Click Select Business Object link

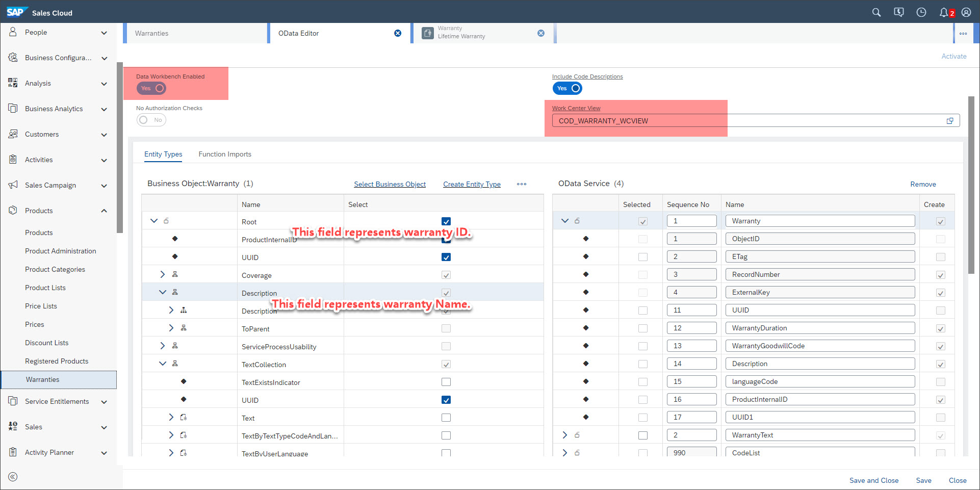point(390,184)
